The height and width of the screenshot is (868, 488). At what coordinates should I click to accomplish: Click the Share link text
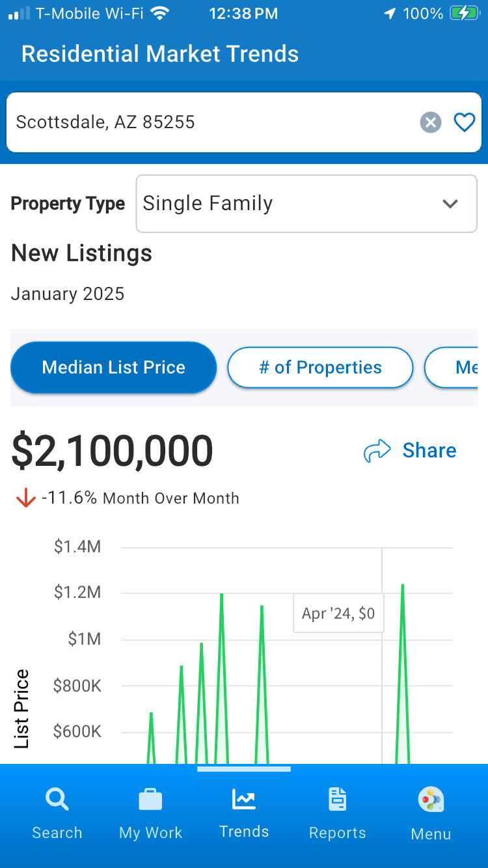click(429, 450)
